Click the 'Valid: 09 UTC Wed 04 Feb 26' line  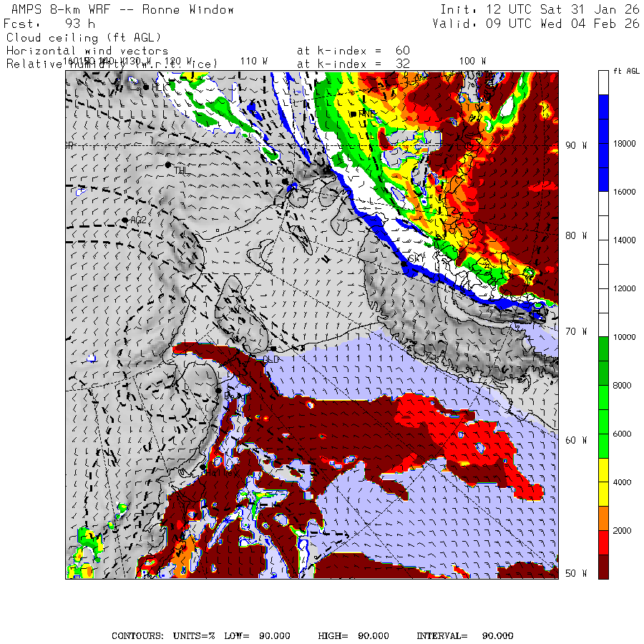536,24
